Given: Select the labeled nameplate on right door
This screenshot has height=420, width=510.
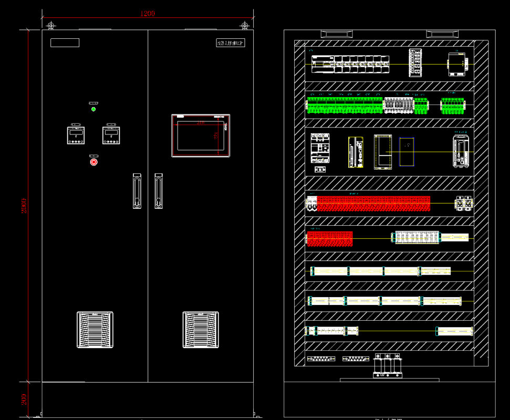Looking at the screenshot, I should pos(231,43).
